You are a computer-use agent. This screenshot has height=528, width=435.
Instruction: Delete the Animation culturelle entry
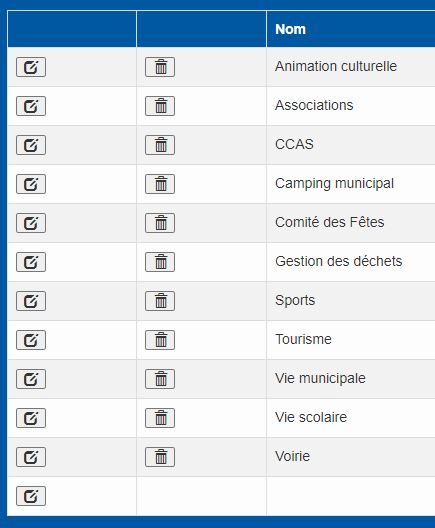160,67
